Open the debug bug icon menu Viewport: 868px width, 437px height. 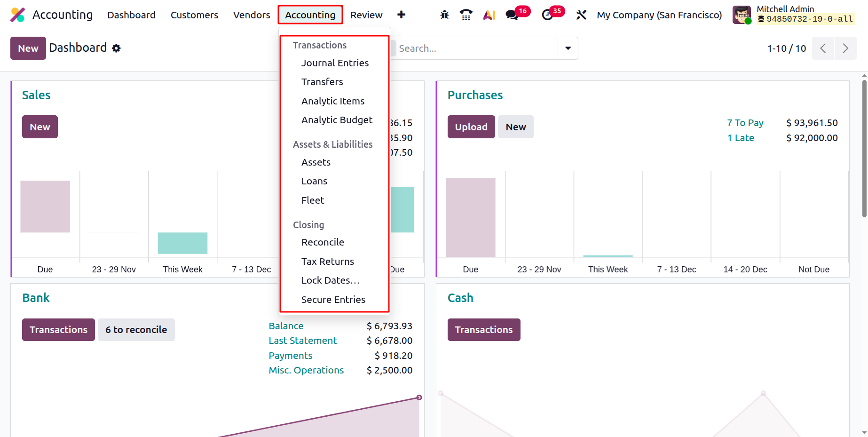point(444,15)
